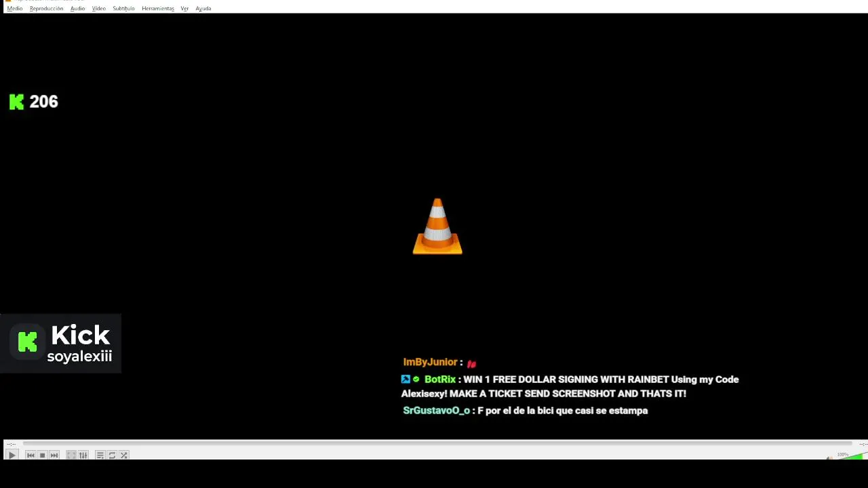Click the red emote after ImByJunior

click(x=471, y=364)
